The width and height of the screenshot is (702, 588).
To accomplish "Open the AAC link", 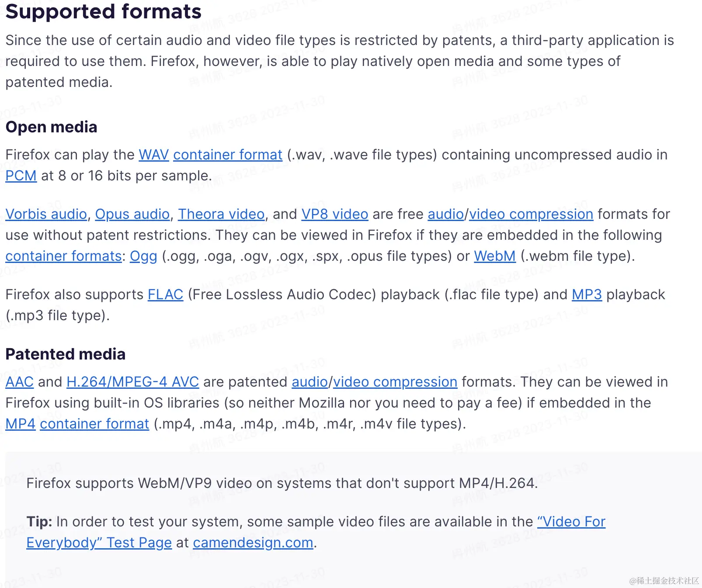I will point(20,382).
